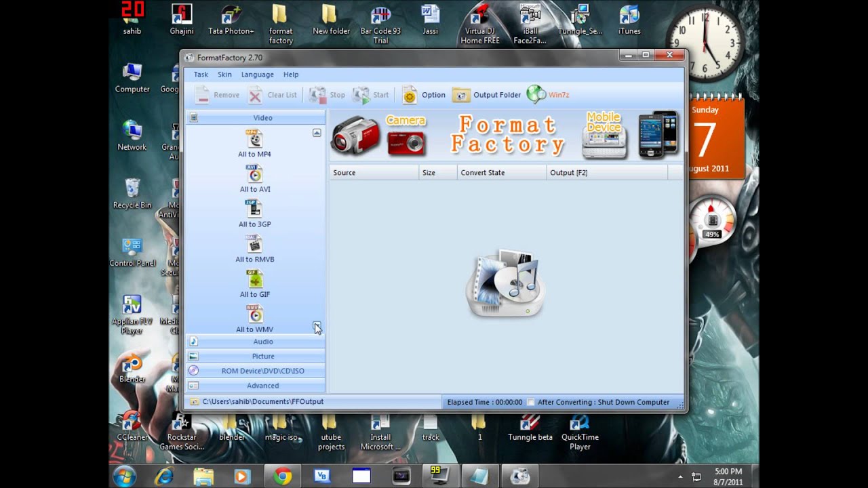This screenshot has width=868, height=488.
Task: Select the CCleaner desktop shortcut
Action: tap(132, 427)
